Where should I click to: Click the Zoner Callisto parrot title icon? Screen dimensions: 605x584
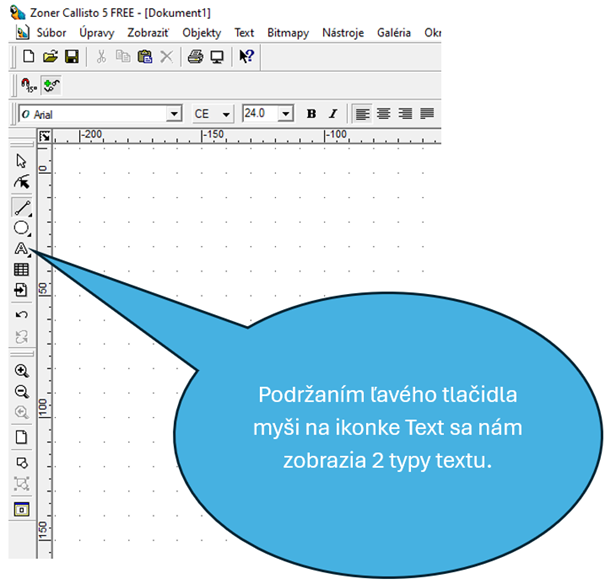[17, 12]
